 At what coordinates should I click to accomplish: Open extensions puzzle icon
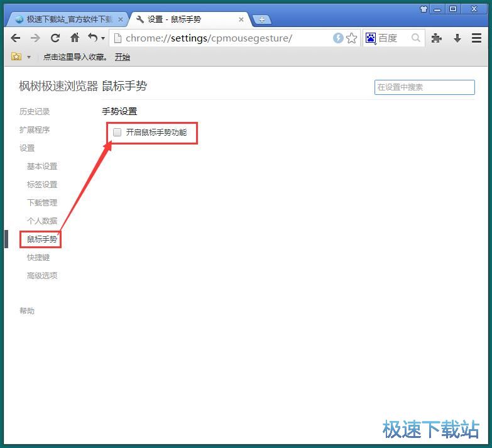[437, 38]
